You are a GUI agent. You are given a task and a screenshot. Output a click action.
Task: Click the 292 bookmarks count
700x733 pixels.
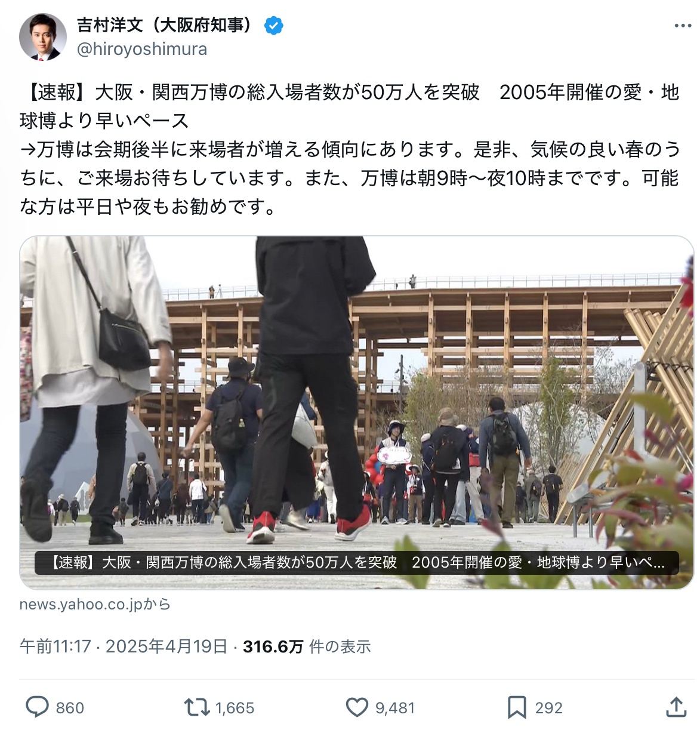pyautogui.click(x=549, y=708)
